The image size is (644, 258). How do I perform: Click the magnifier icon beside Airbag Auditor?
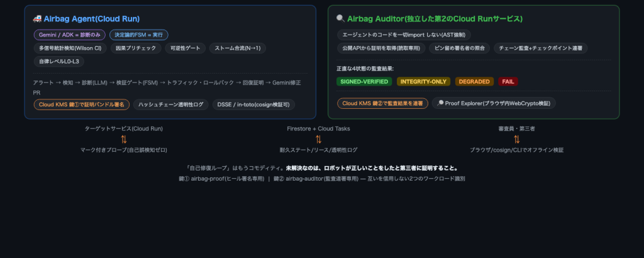coord(340,19)
